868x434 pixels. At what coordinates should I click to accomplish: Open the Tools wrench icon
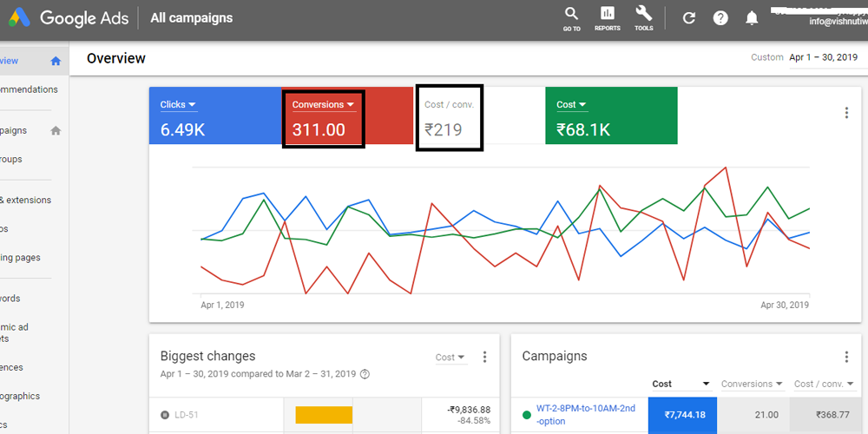643,15
